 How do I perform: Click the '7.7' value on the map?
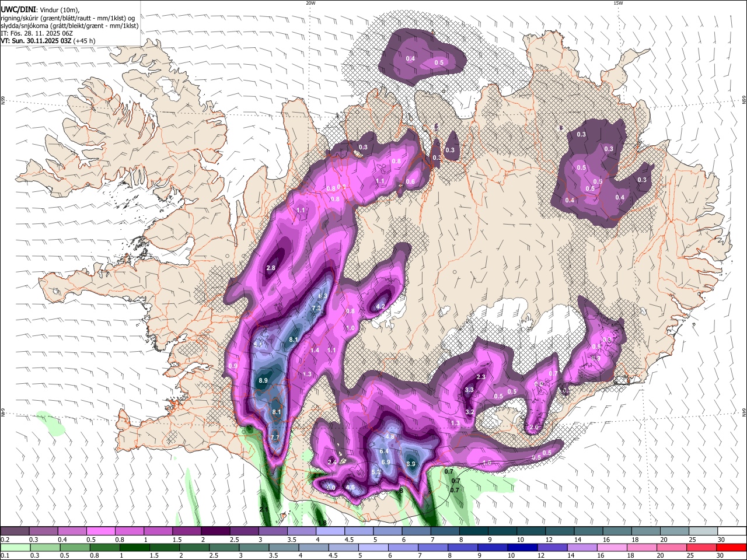pyautogui.click(x=276, y=437)
